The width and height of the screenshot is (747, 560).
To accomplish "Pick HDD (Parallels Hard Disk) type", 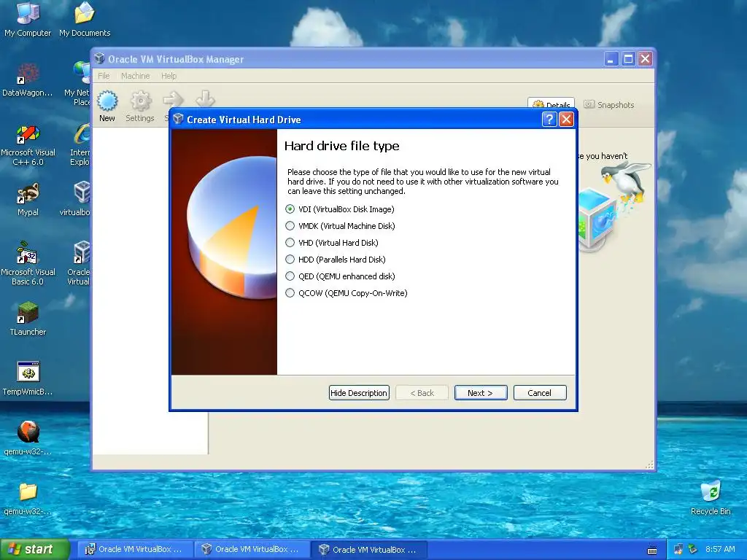I will (336, 259).
